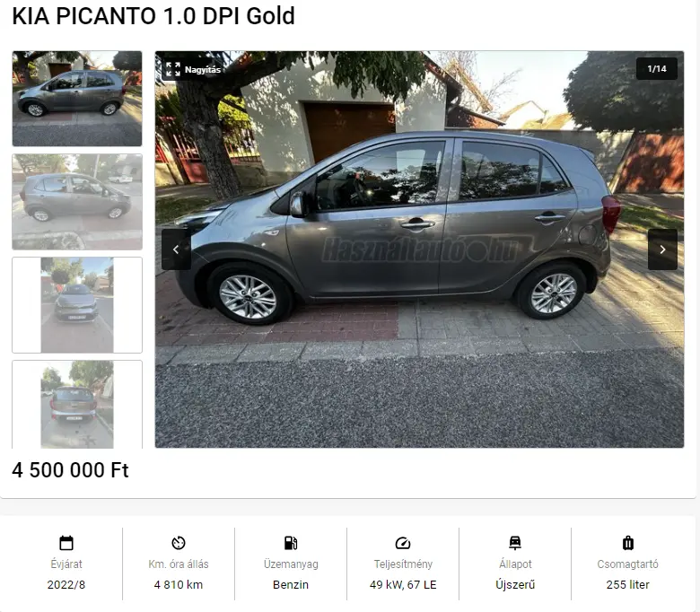Viewport: 700px width, 612px height.
Task: Select the third thumbnail showing front view
Action: click(77, 305)
